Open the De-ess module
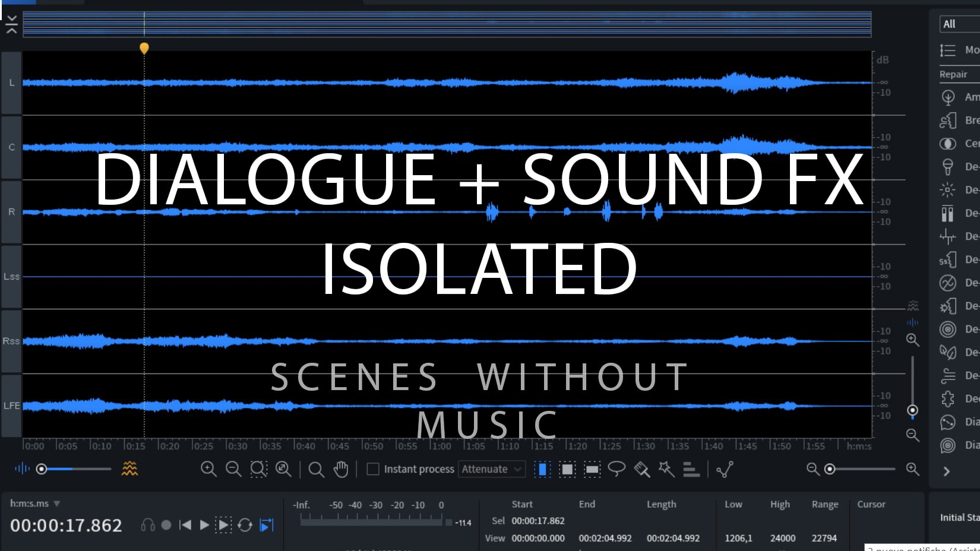This screenshot has height=551, width=980. point(948,259)
